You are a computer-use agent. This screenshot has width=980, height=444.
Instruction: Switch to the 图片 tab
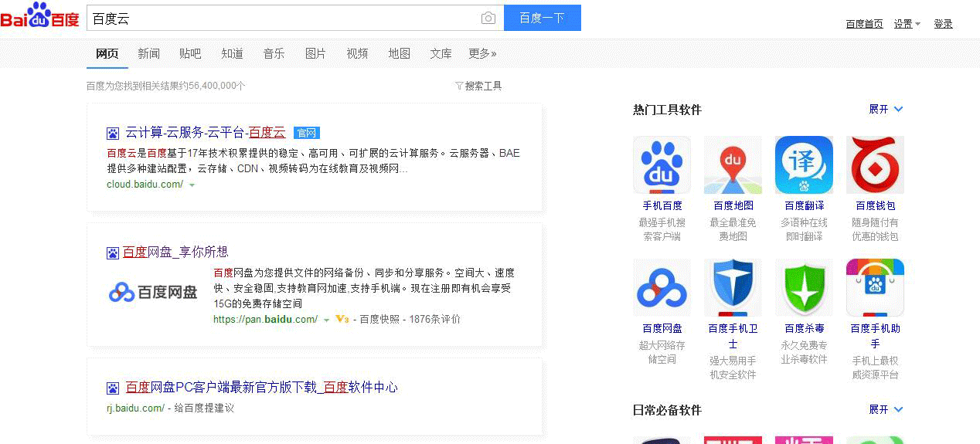[315, 53]
